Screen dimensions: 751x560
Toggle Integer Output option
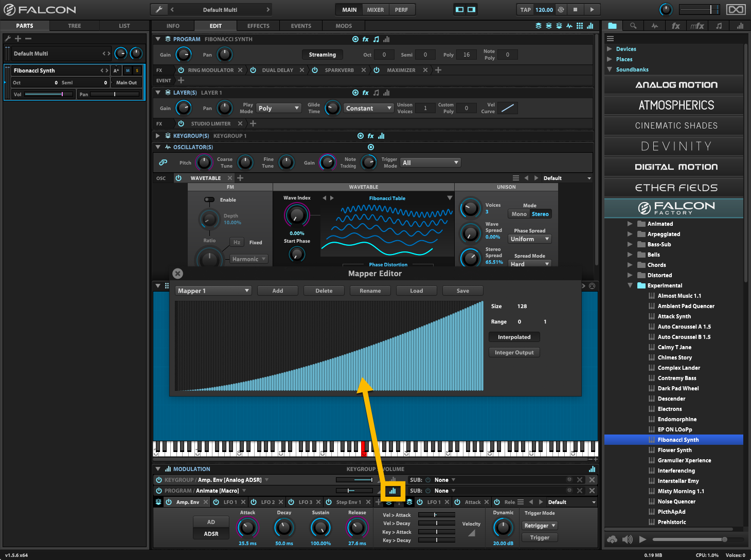[514, 352]
